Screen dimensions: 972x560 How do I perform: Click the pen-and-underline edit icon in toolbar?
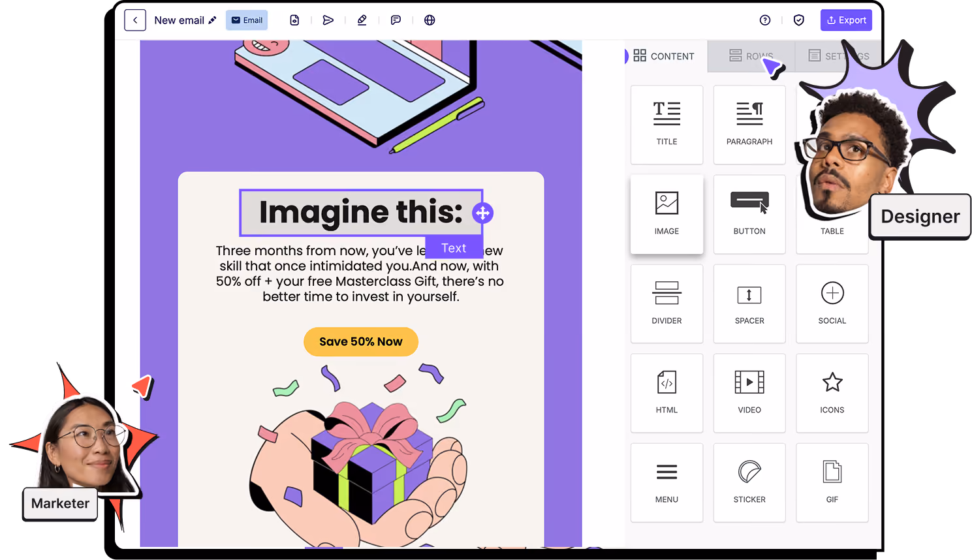(362, 20)
